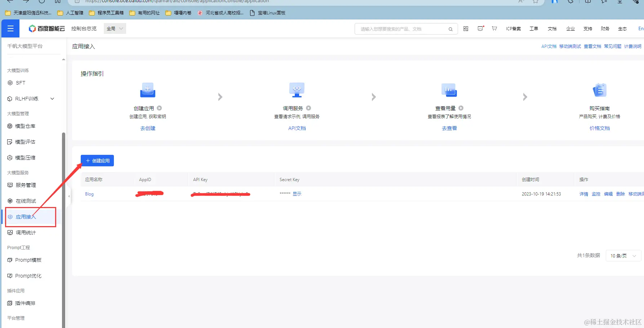Viewport: 644px width, 328px height.
Task: Open the product grid icon in header
Action: click(466, 28)
